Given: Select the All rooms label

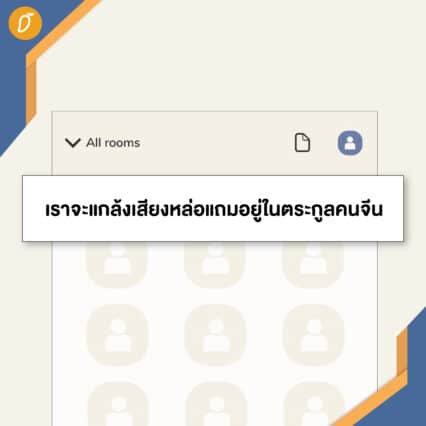Looking at the screenshot, I should tap(113, 143).
